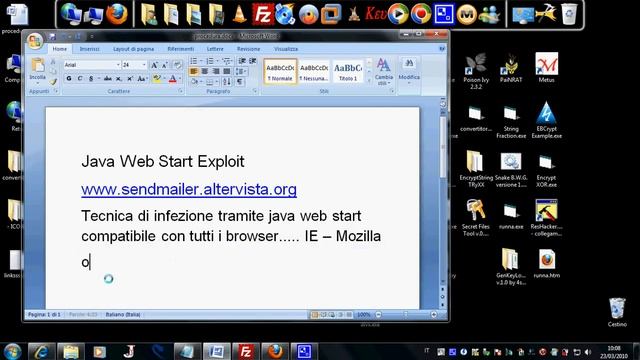The height and width of the screenshot is (360, 640).
Task: Click the 100% zoom level
Action: (364, 315)
